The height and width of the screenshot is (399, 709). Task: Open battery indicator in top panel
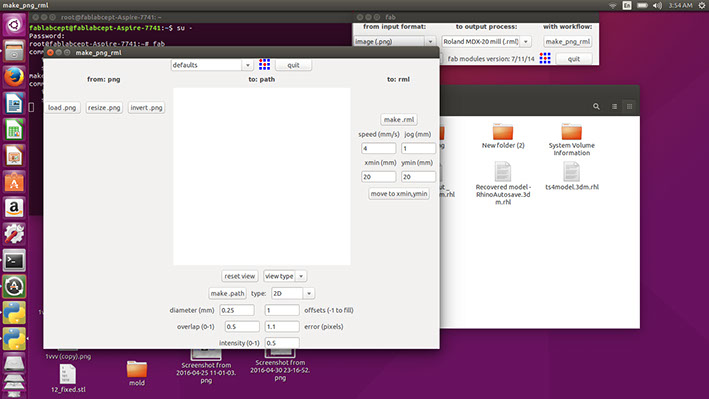(642, 5)
